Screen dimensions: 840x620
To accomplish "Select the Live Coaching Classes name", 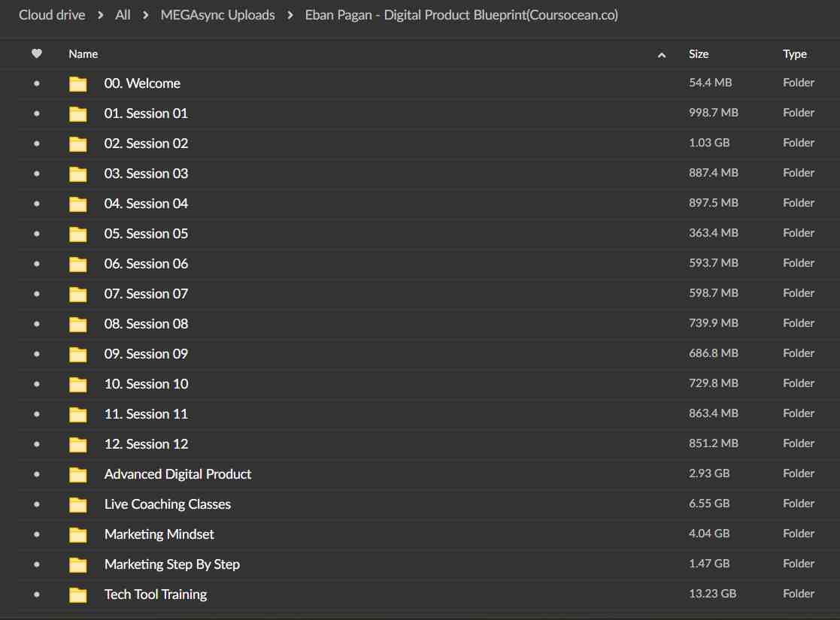I will click(x=168, y=504).
